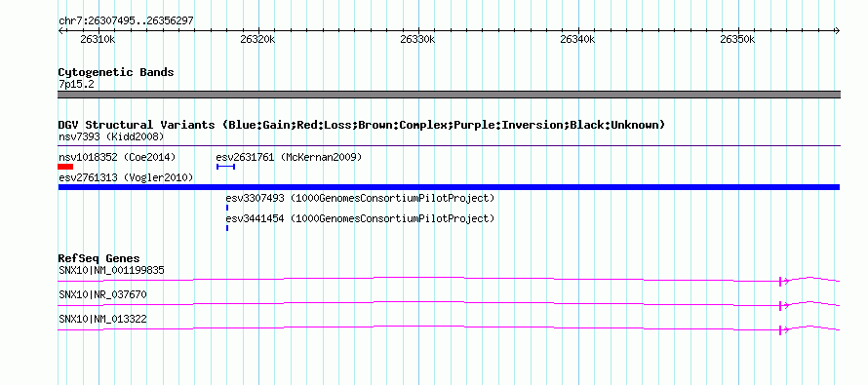Click the SNX10 NM_013322 exon arrow glyph
This screenshot has height=385, width=868.
(783, 329)
